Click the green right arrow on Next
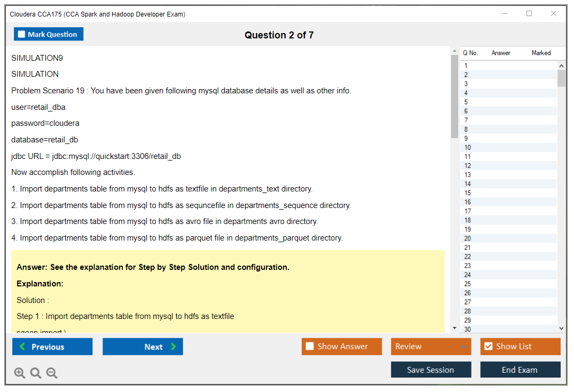Screen dimensions: 574x392 pos(173,347)
